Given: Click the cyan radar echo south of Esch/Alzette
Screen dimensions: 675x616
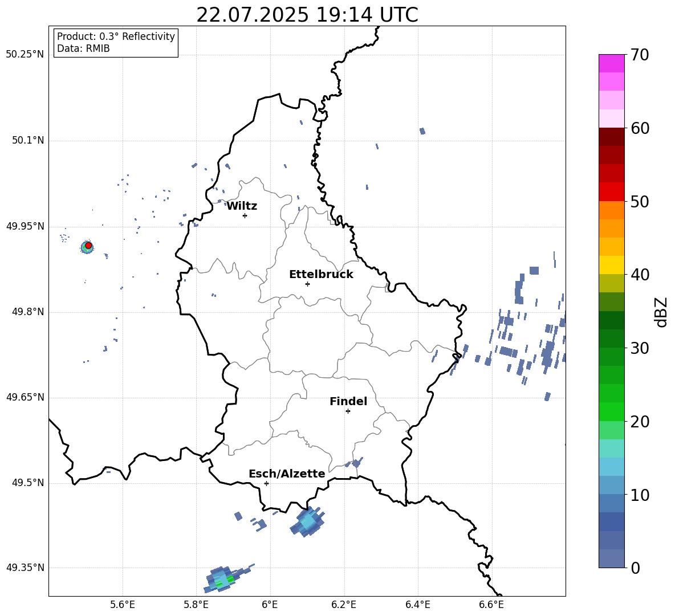Looking at the screenshot, I should pos(307,521).
